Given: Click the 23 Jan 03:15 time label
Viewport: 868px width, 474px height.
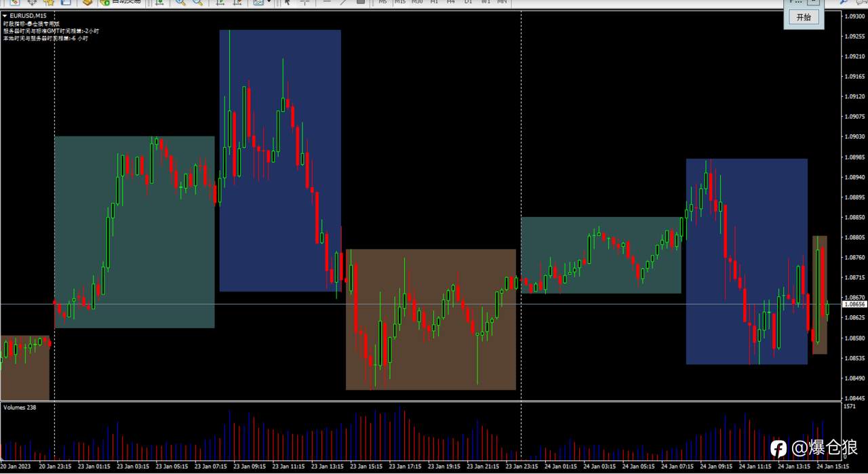Looking at the screenshot, I should (x=133, y=467).
